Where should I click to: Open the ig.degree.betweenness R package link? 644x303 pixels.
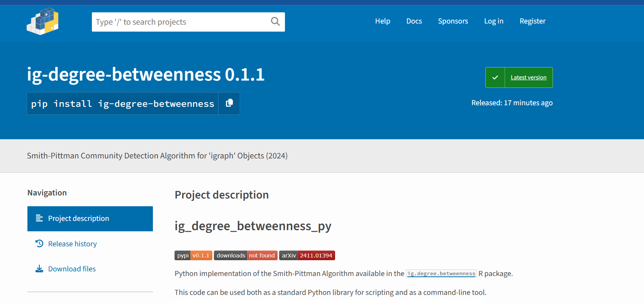pyautogui.click(x=441, y=273)
